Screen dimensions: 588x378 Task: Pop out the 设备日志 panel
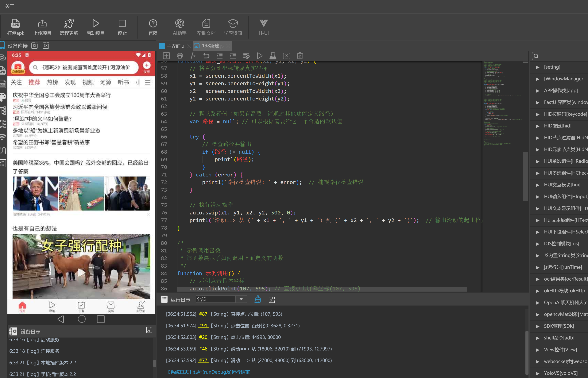(x=149, y=330)
